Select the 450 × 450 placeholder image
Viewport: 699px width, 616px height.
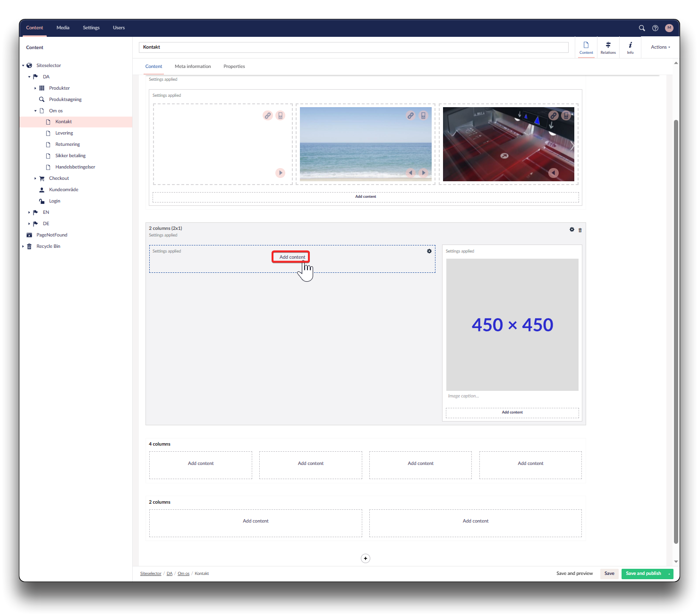[x=512, y=325]
